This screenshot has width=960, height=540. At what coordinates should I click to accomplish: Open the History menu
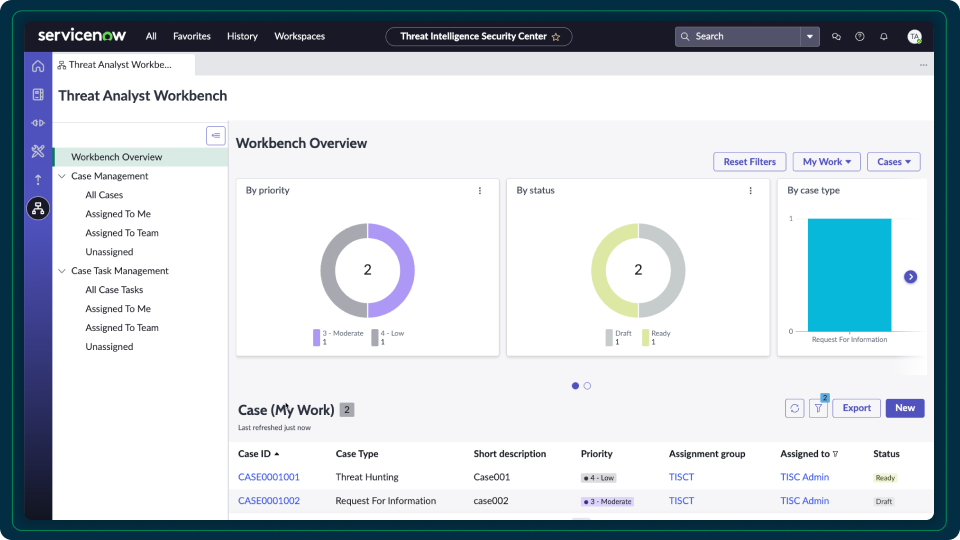click(242, 36)
